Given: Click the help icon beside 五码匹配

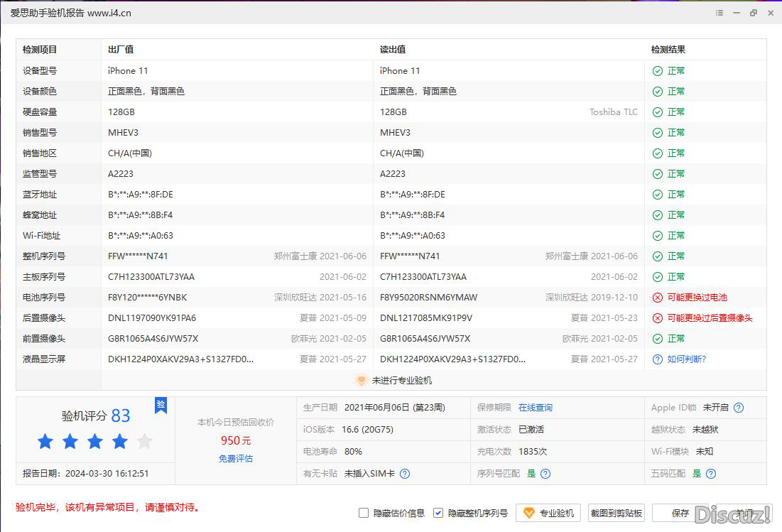Looking at the screenshot, I should click(x=711, y=474).
